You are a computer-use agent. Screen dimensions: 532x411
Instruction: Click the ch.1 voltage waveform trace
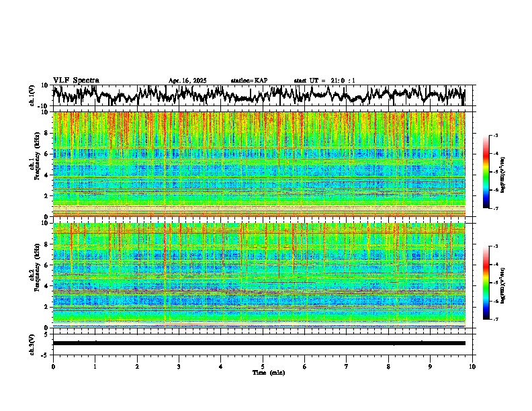pyautogui.click(x=259, y=95)
